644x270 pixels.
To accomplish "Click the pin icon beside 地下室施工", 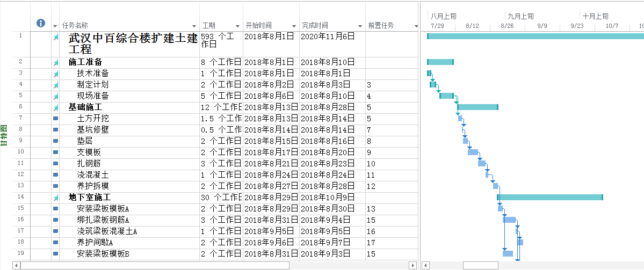I will (55, 198).
